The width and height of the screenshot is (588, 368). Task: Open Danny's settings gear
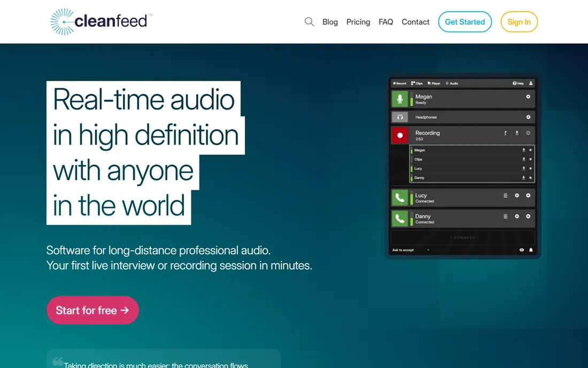[517, 217]
